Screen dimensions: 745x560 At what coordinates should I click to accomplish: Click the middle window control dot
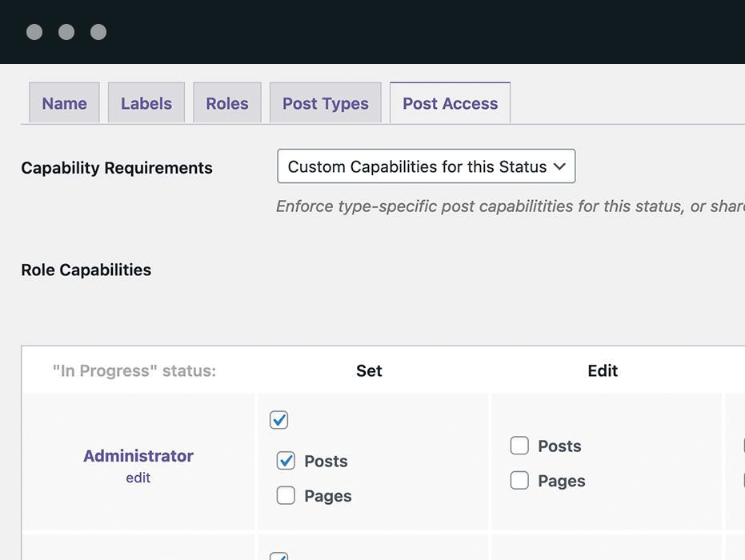tap(66, 32)
